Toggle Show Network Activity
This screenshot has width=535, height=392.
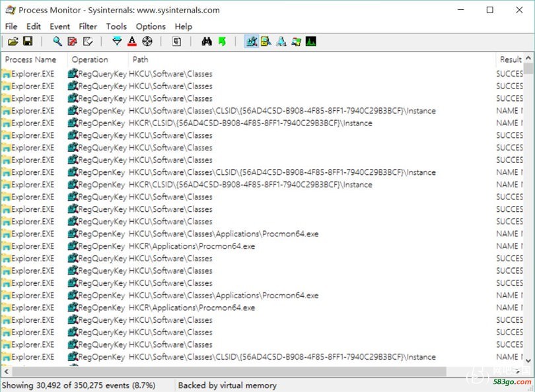coord(281,42)
